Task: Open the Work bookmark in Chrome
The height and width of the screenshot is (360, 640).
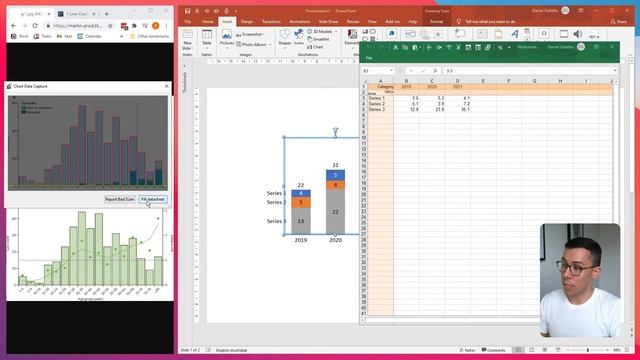Action: tap(20, 36)
